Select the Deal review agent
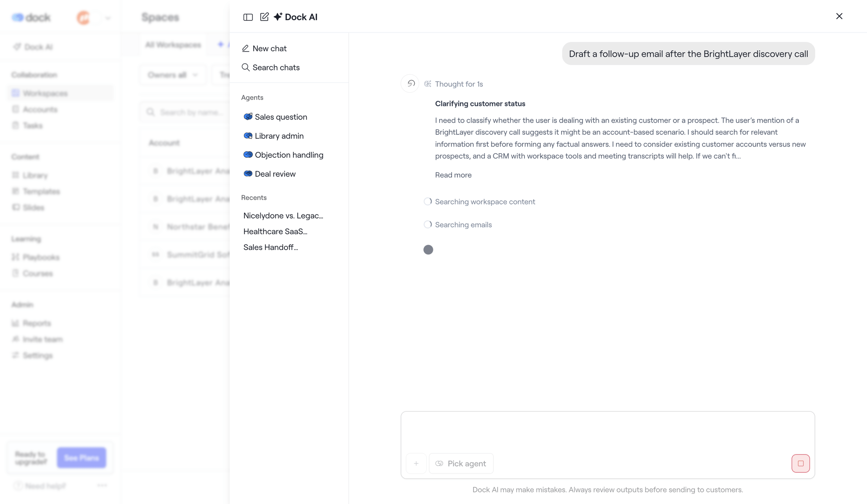867x504 pixels. point(270,174)
